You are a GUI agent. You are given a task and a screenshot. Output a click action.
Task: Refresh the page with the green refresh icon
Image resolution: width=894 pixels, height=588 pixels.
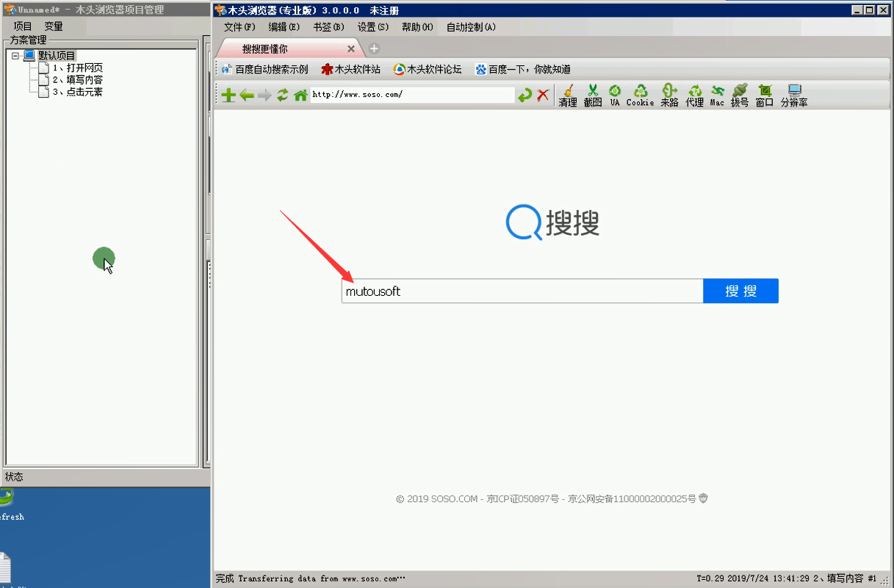click(283, 95)
